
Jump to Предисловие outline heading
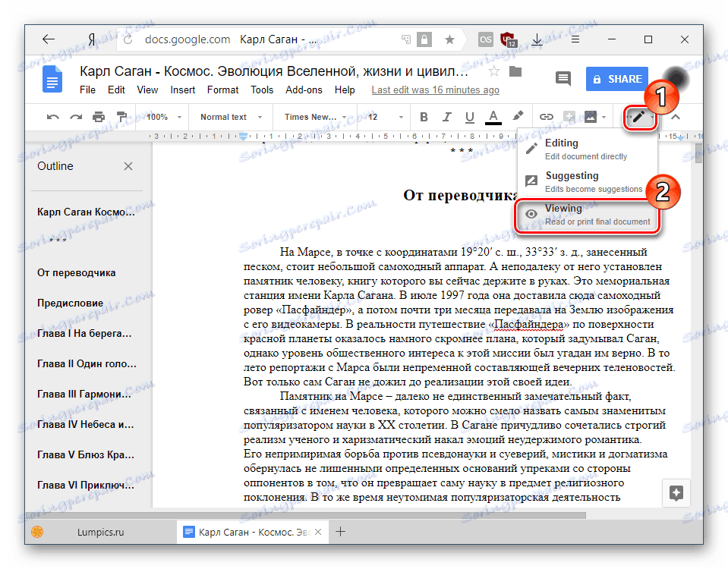click(x=70, y=303)
